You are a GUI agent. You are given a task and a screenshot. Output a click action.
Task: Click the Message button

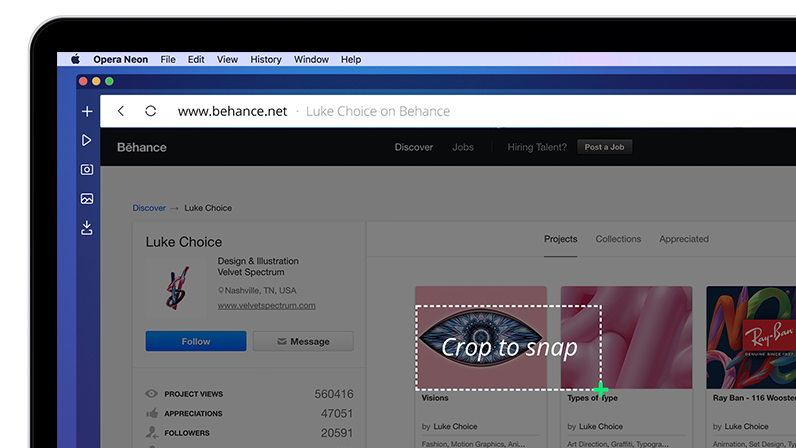[x=303, y=341]
